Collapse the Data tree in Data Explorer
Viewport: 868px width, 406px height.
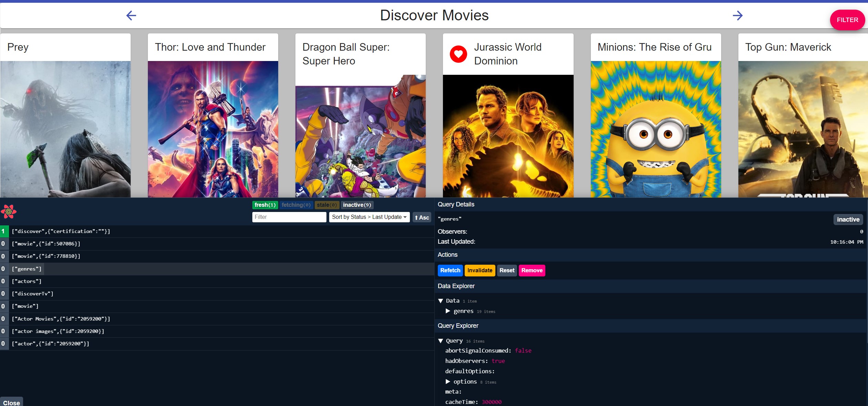(441, 301)
